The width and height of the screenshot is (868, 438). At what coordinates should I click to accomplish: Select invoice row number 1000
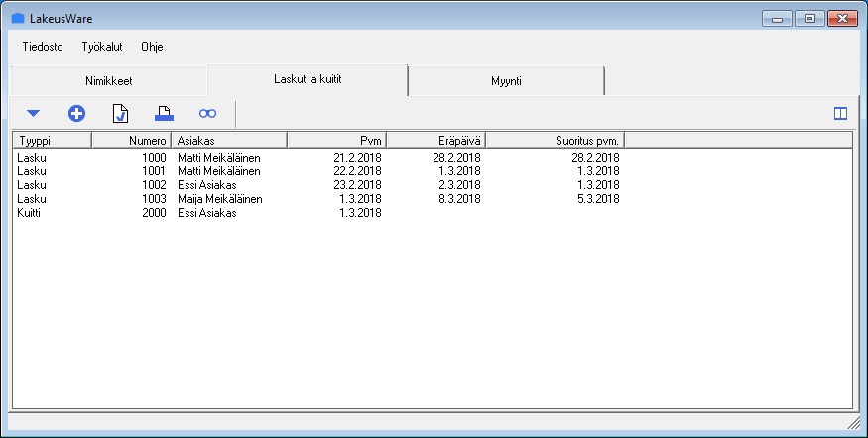click(198, 157)
